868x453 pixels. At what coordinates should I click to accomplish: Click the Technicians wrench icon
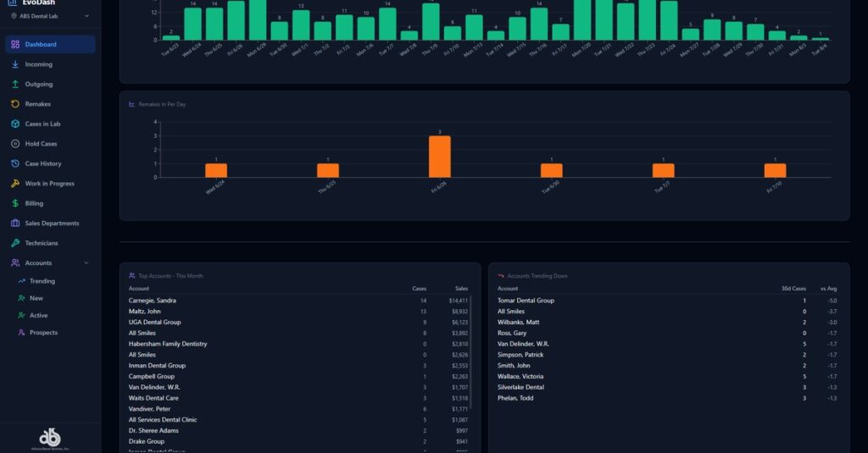click(15, 243)
